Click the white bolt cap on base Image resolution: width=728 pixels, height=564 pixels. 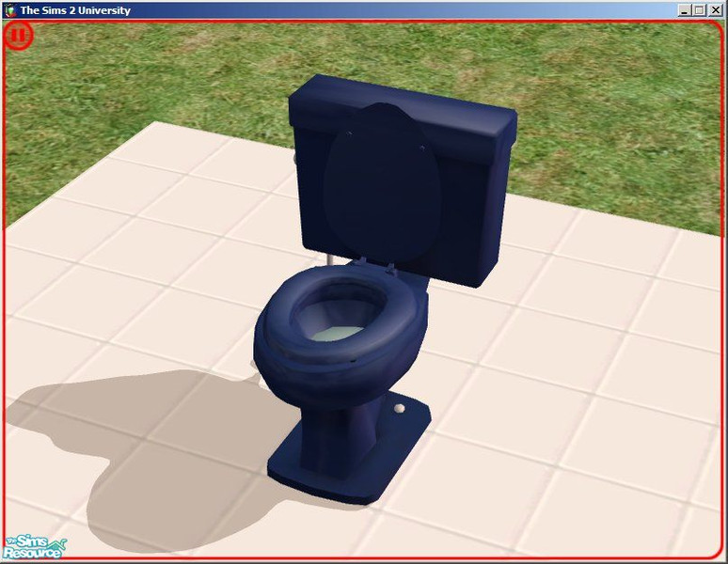[x=403, y=409]
